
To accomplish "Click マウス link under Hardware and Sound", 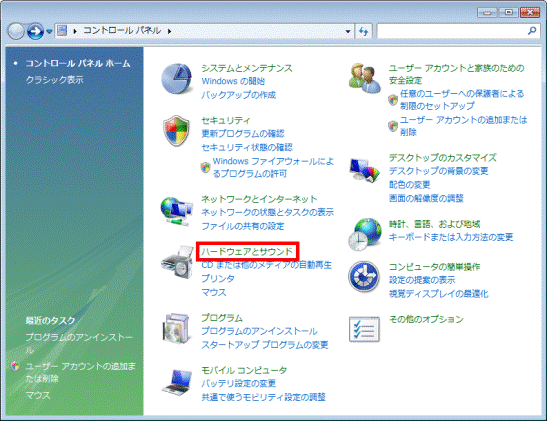I will pyautogui.click(x=214, y=293).
